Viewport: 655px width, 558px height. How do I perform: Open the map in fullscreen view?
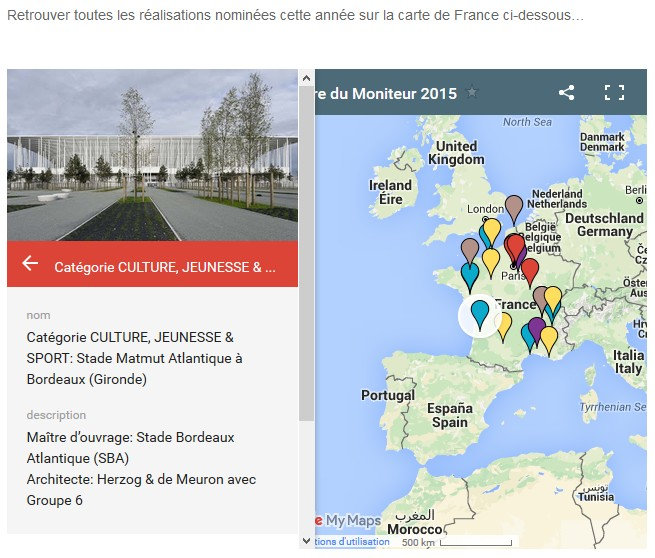pos(614,93)
